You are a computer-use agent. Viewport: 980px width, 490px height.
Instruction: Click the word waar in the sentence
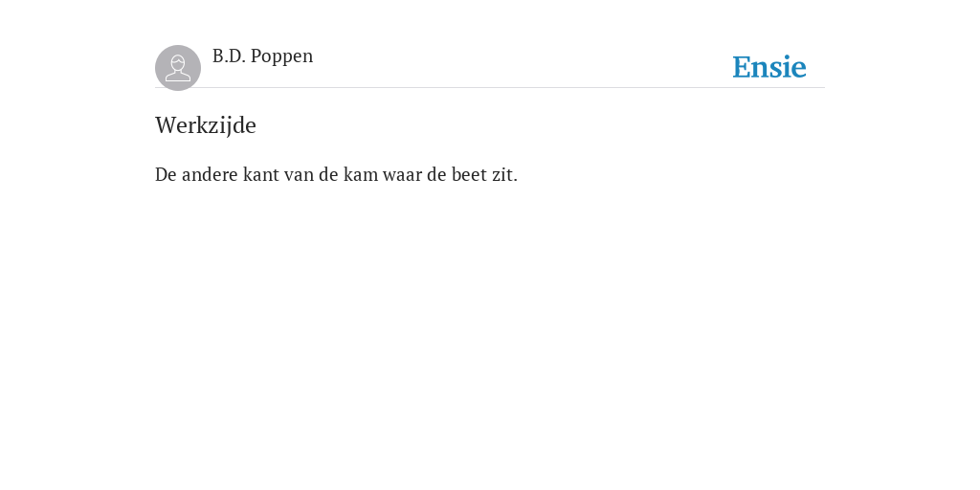403,175
